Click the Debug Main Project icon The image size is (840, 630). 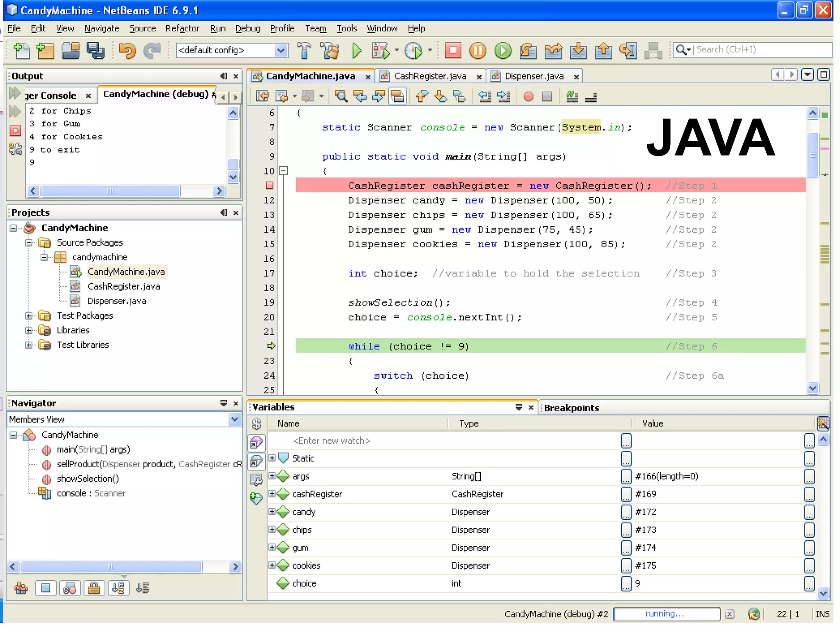point(380,50)
